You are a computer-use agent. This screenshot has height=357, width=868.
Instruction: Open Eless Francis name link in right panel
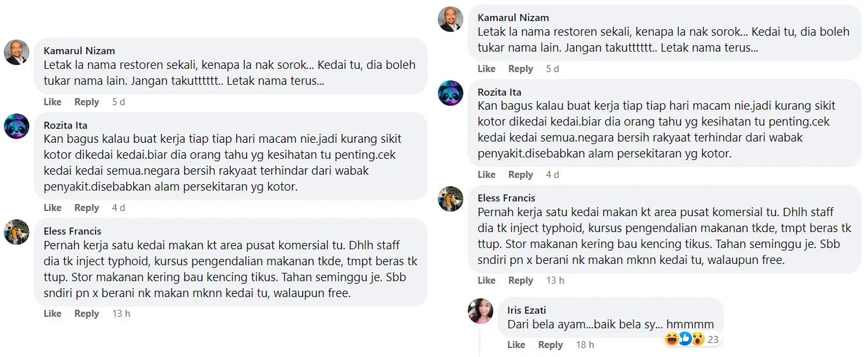pos(507,198)
